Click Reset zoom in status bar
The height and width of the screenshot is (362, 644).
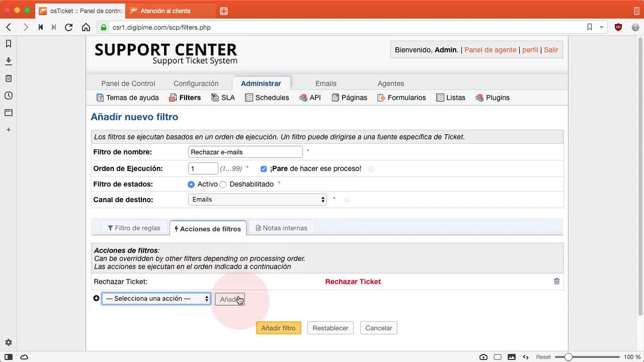coord(543,357)
